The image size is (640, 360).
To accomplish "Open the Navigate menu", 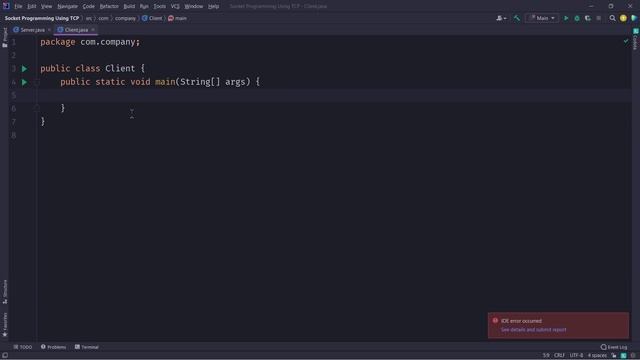I will point(67,7).
